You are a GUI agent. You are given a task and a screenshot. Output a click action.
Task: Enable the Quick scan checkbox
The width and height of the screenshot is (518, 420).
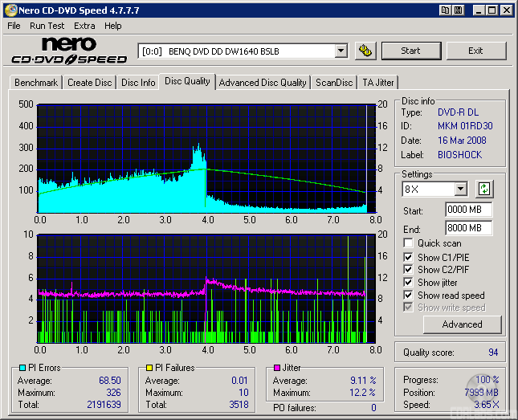click(409, 243)
